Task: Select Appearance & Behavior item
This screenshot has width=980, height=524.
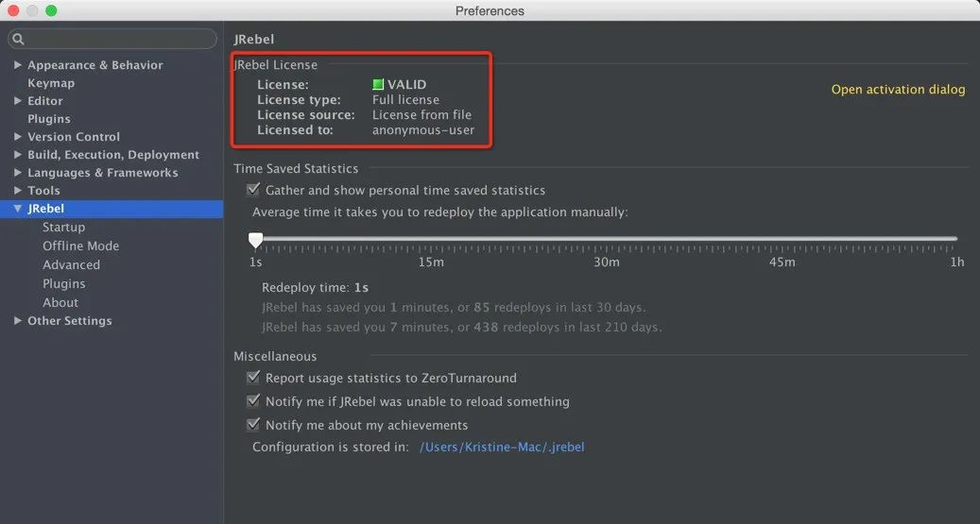Action: tap(95, 65)
